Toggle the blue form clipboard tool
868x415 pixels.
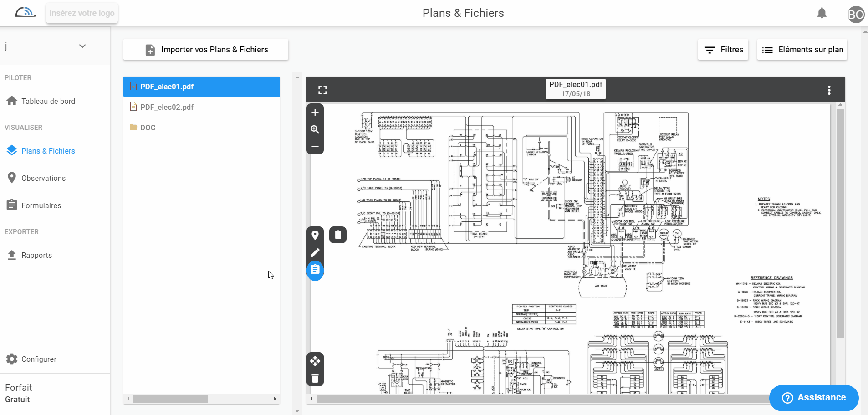(x=315, y=270)
